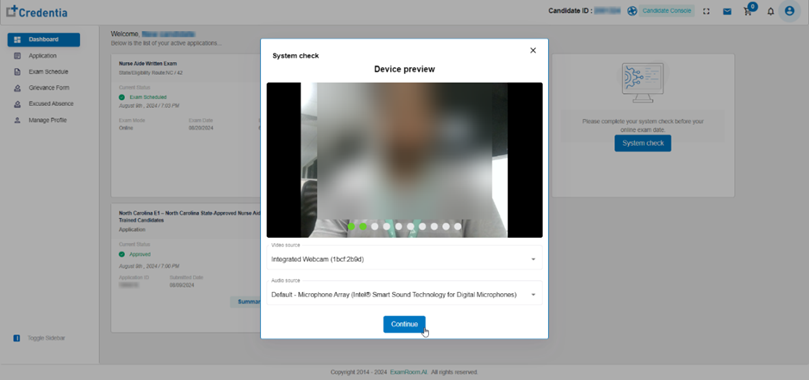The image size is (809, 380).
Task: Click the Excused Absence sidebar icon
Action: pyautogui.click(x=17, y=104)
